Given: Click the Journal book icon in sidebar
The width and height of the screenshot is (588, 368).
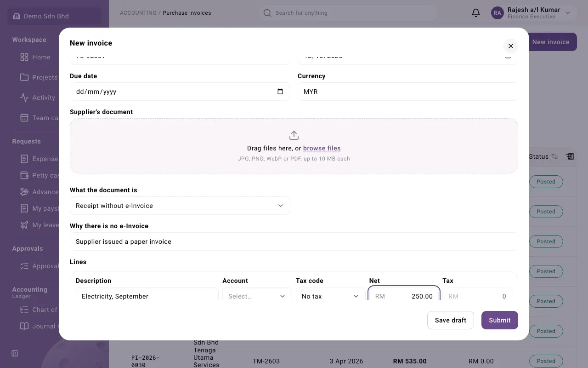Looking at the screenshot, I should tap(24, 326).
